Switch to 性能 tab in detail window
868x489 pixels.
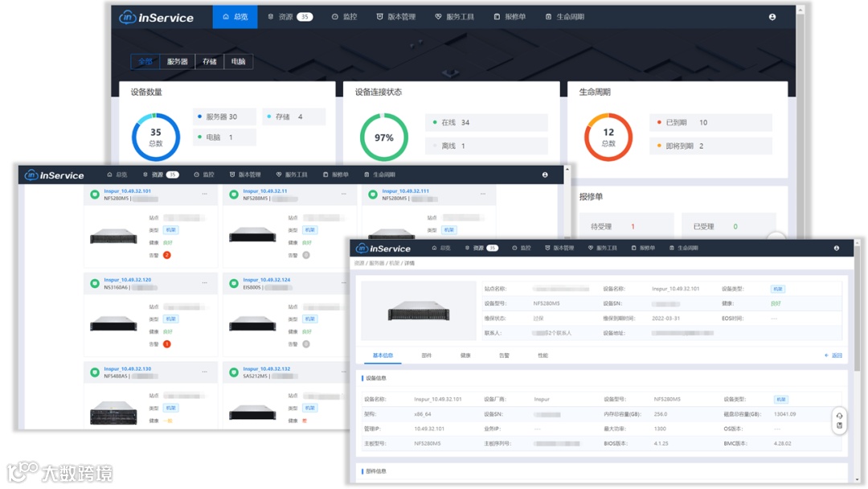[542, 355]
